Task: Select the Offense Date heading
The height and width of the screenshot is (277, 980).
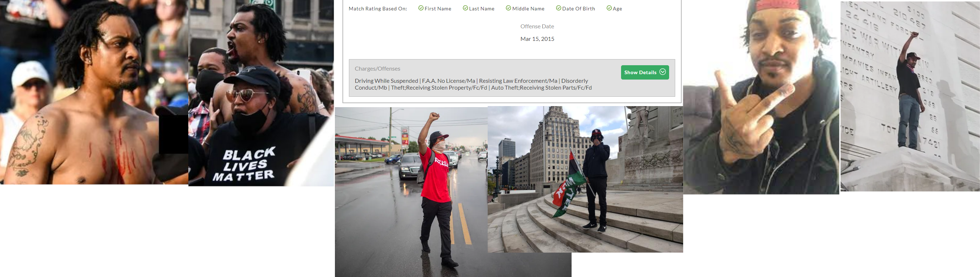Action: (537, 26)
